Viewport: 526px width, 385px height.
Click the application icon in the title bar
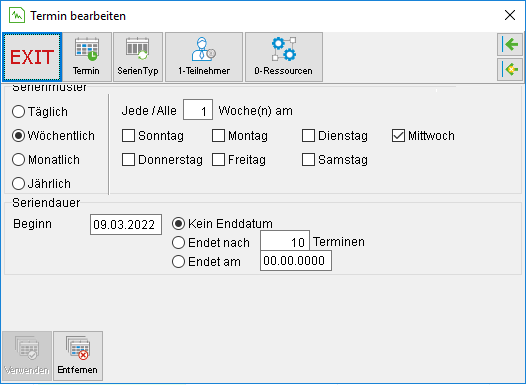coord(17,15)
